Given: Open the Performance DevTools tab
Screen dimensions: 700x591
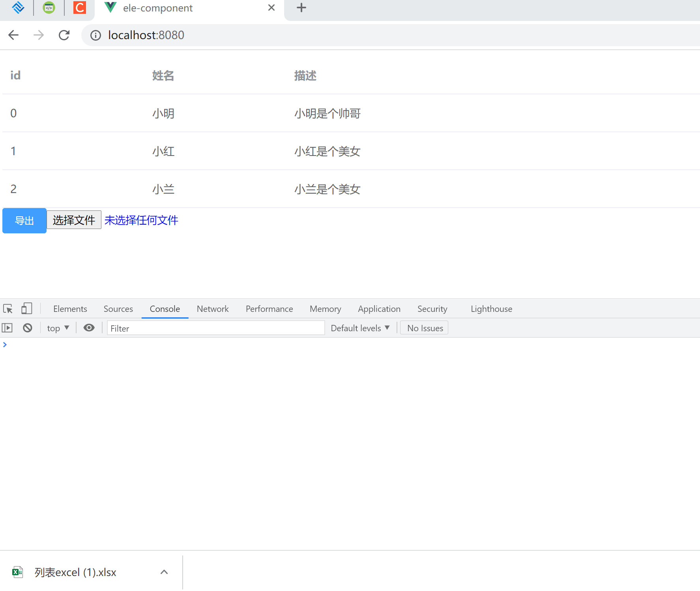Looking at the screenshot, I should point(270,309).
